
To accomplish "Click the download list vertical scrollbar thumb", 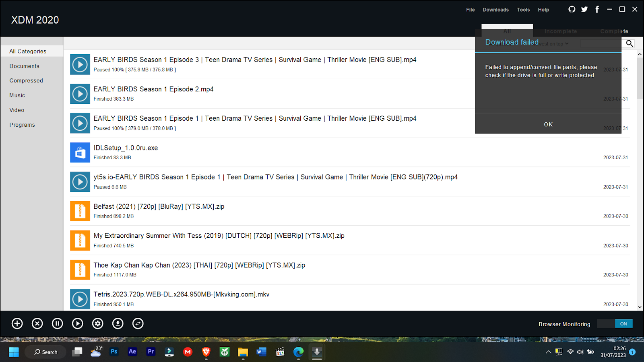I will coord(640,78).
